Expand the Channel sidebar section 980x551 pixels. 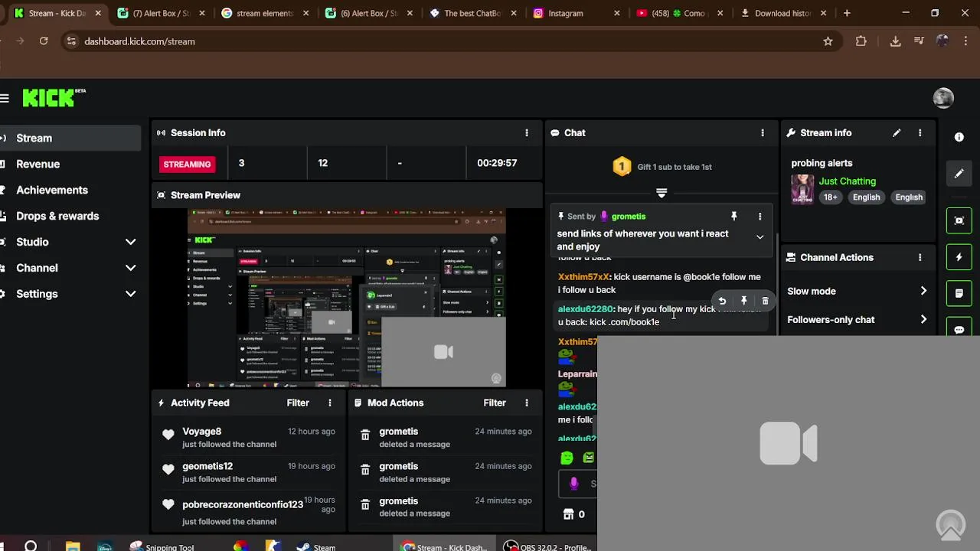[131, 268]
